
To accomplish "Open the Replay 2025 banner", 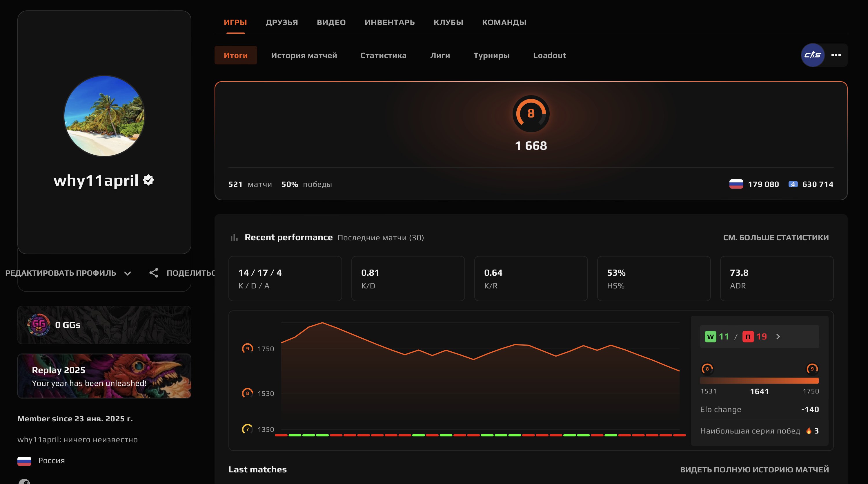I will coord(104,376).
